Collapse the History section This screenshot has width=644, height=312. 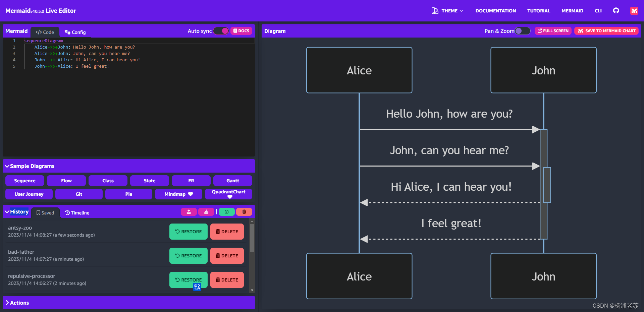coord(17,212)
